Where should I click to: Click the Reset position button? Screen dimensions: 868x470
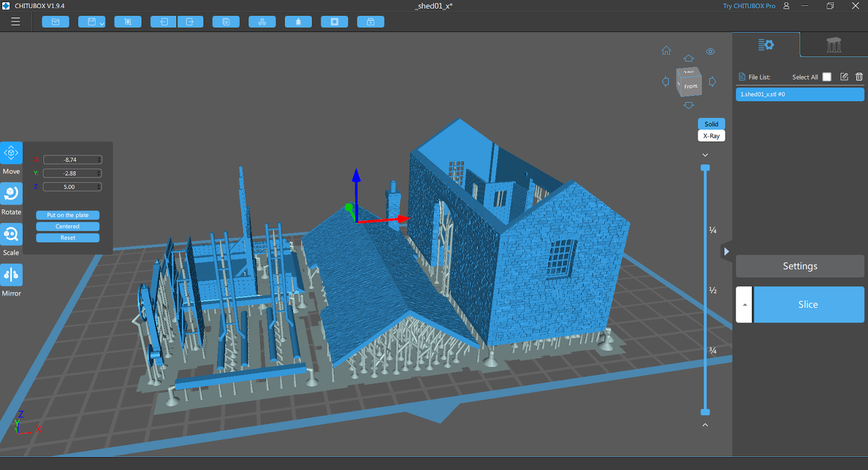coord(68,238)
